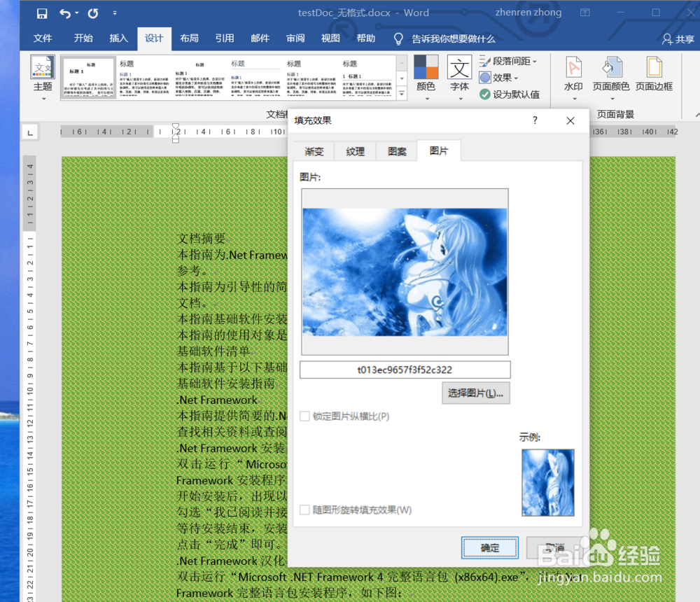The image size is (700, 602).
Task: Open the 字体 theme fonts dropdown
Action: [x=459, y=77]
